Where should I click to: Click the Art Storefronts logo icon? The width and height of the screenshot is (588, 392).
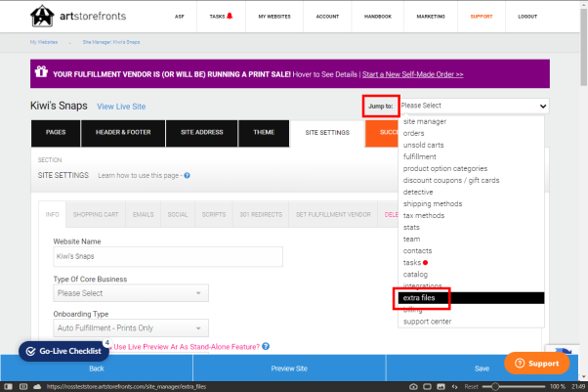click(42, 16)
